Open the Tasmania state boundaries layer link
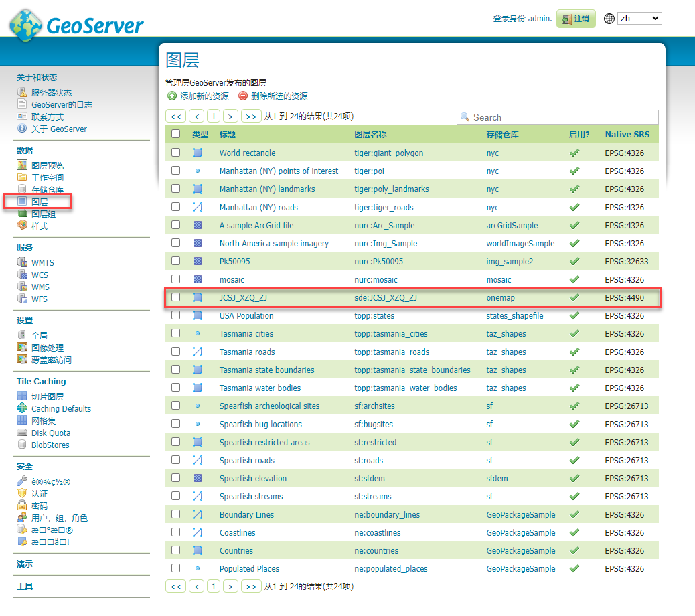 [266, 370]
